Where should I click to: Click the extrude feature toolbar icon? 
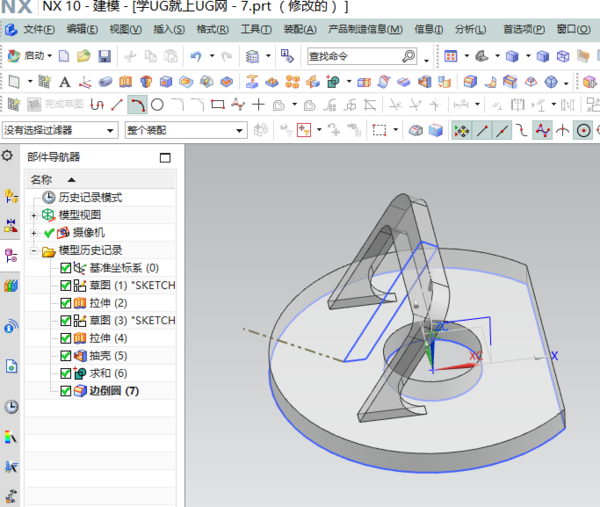point(126,82)
